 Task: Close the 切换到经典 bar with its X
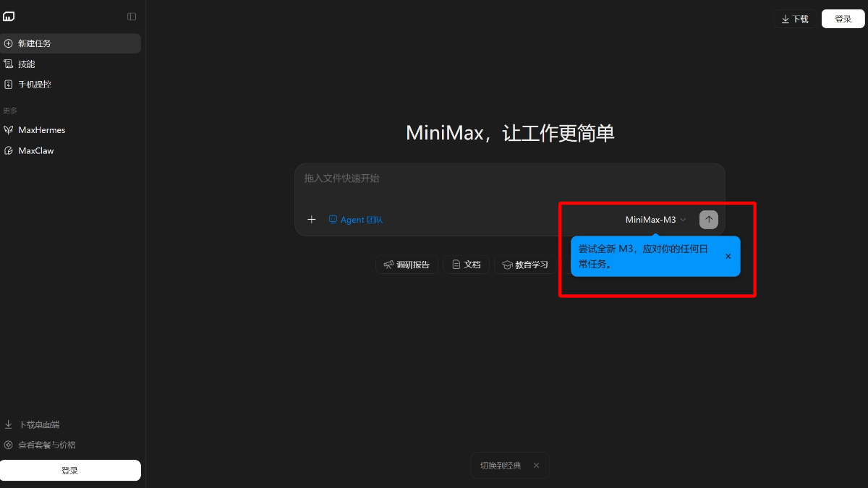point(537,466)
